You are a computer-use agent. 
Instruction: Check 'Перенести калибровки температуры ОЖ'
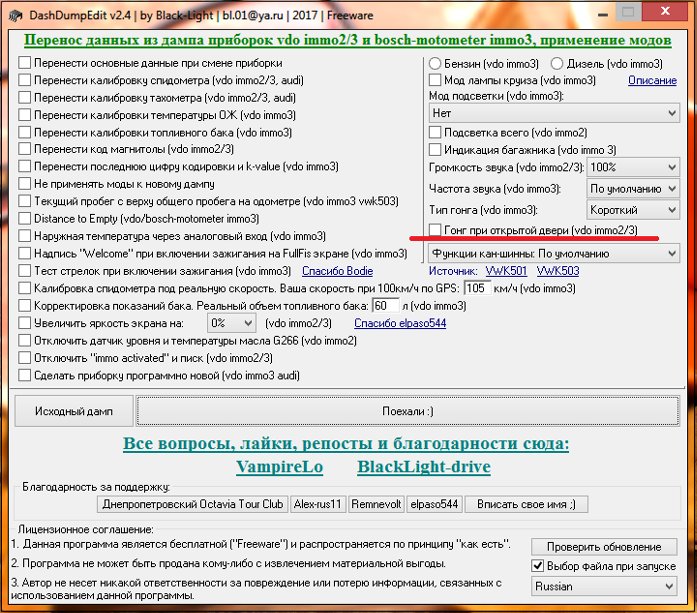(24, 115)
